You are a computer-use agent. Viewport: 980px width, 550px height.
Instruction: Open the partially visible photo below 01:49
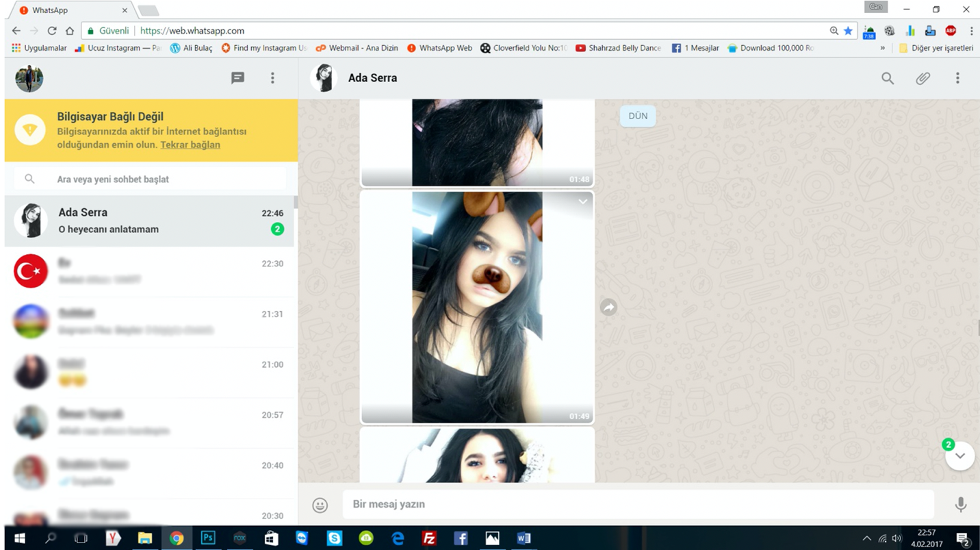coord(477,455)
